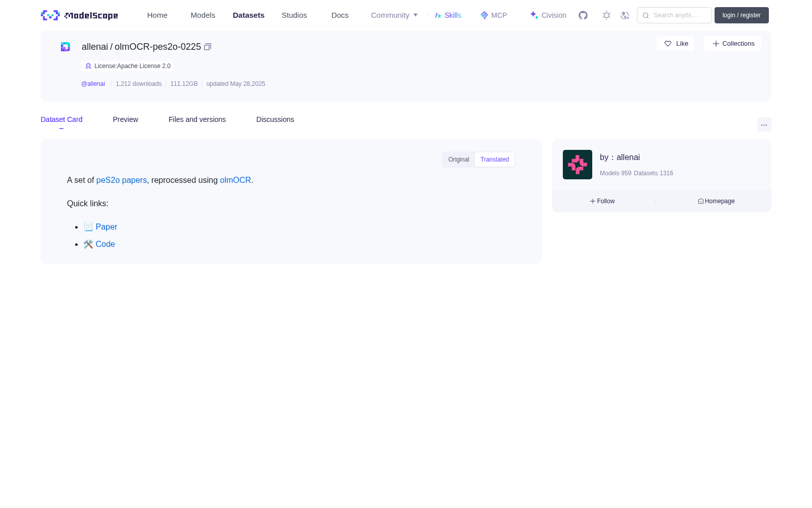Screen dimensions: 812x508
Task: Open the Paper quick link
Action: [x=106, y=227]
